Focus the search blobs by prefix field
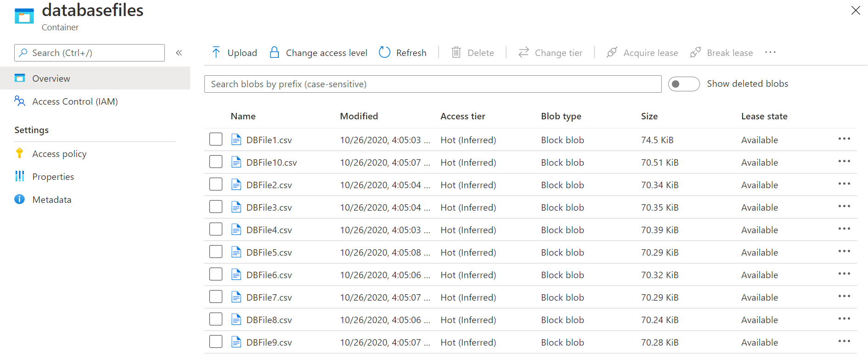 [x=433, y=84]
